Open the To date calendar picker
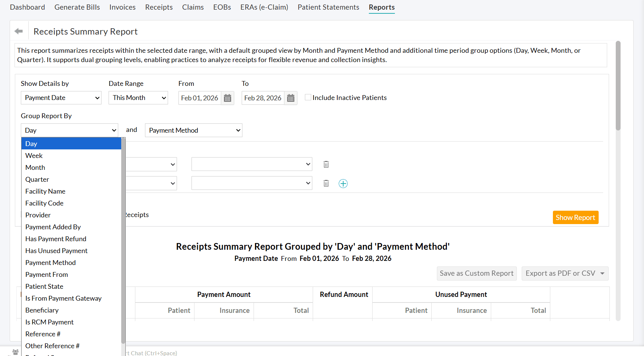The width and height of the screenshot is (644, 356). pyautogui.click(x=290, y=98)
